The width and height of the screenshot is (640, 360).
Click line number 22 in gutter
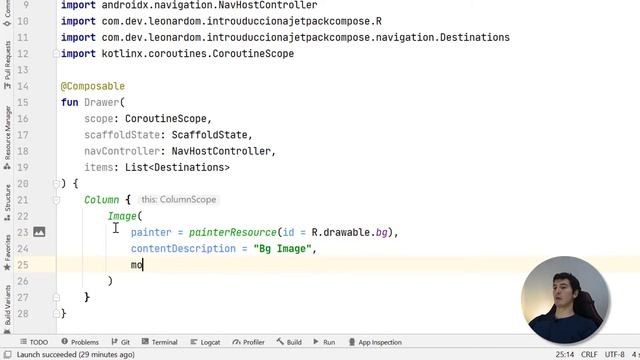[x=23, y=216]
